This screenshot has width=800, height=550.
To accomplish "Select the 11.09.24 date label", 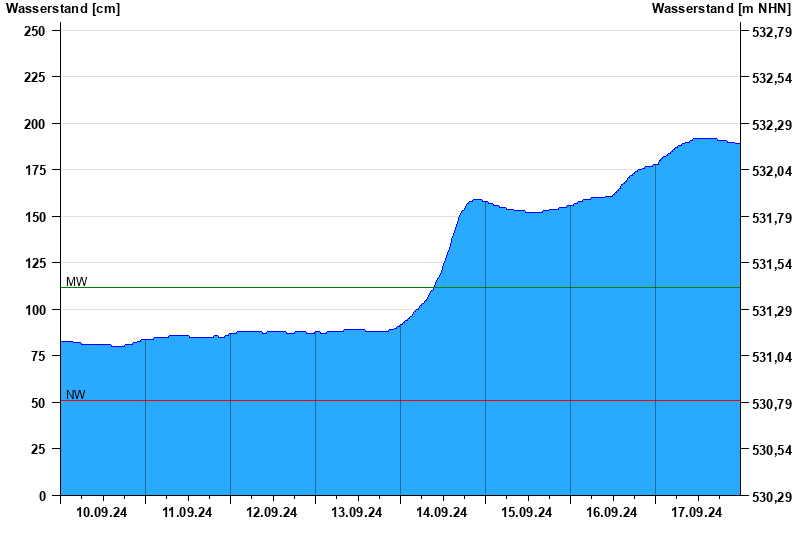I will (x=187, y=512).
